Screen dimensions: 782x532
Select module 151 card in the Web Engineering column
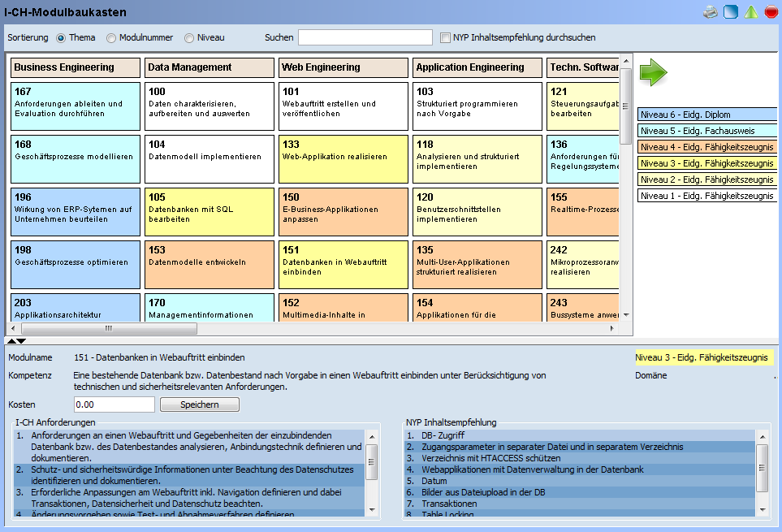coord(343,265)
